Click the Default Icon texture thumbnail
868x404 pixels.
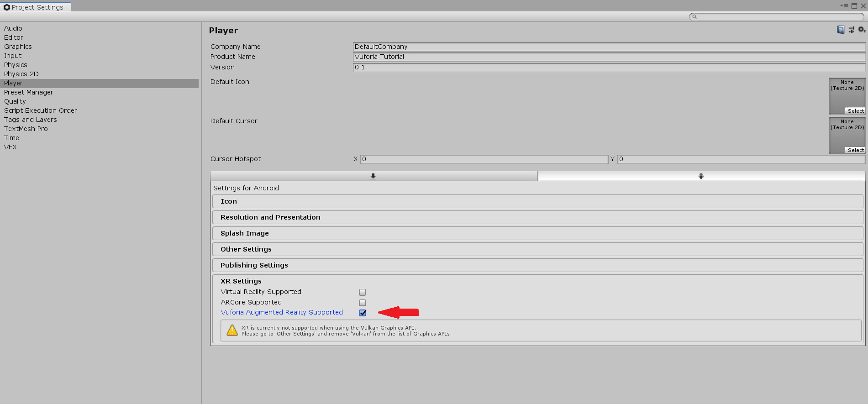[847, 96]
